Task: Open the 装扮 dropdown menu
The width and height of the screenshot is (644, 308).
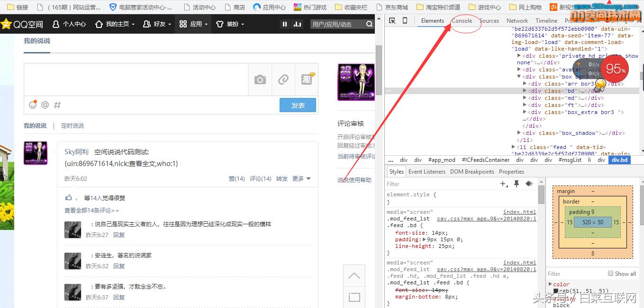Action: pyautogui.click(x=230, y=24)
